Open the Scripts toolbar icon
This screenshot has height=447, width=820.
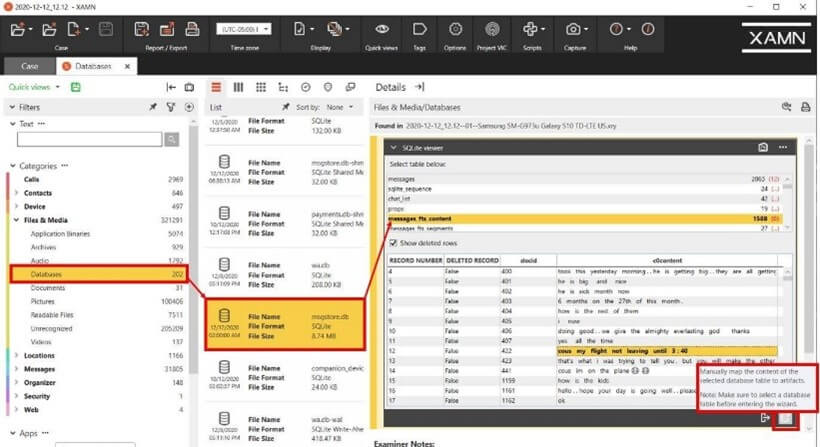[530, 30]
